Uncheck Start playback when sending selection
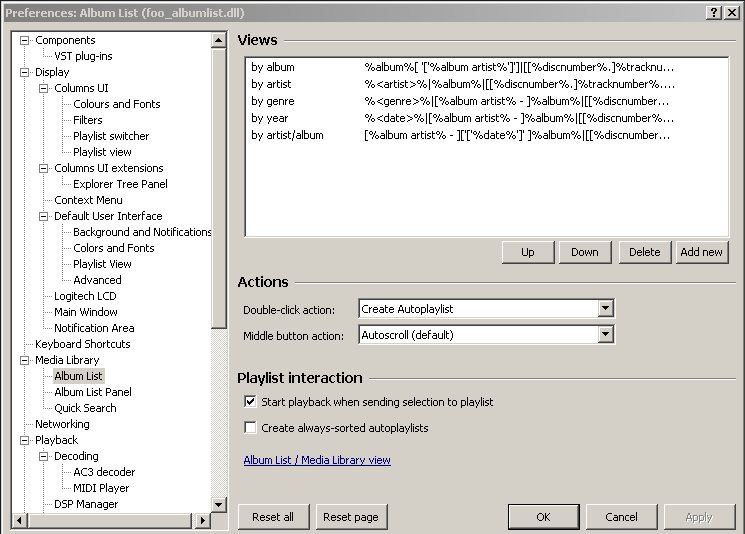Screen dimensions: 745x534 250,402
